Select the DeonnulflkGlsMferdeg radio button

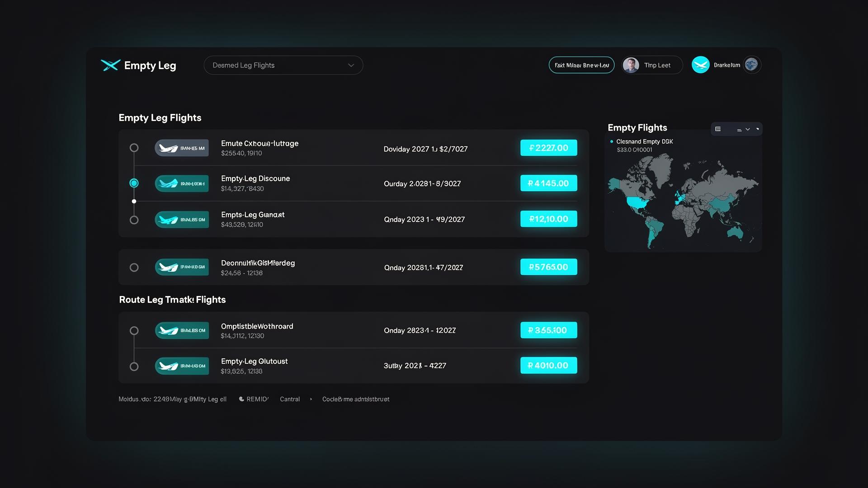134,267
